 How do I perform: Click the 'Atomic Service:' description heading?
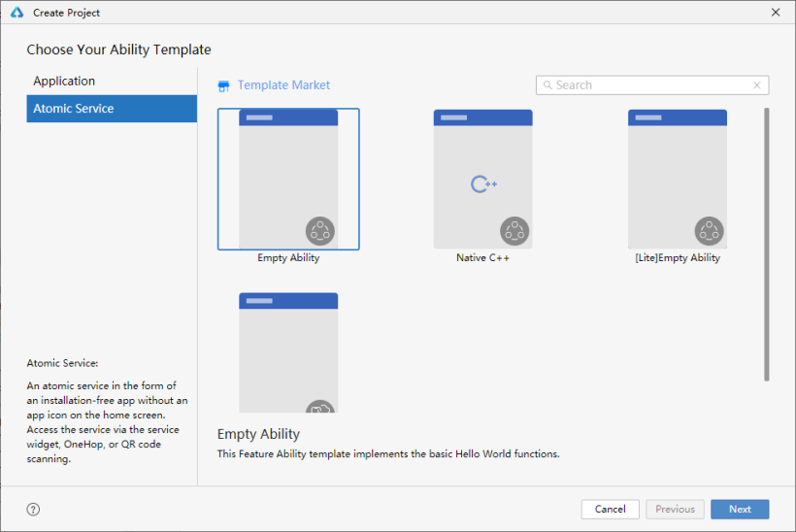click(x=62, y=363)
